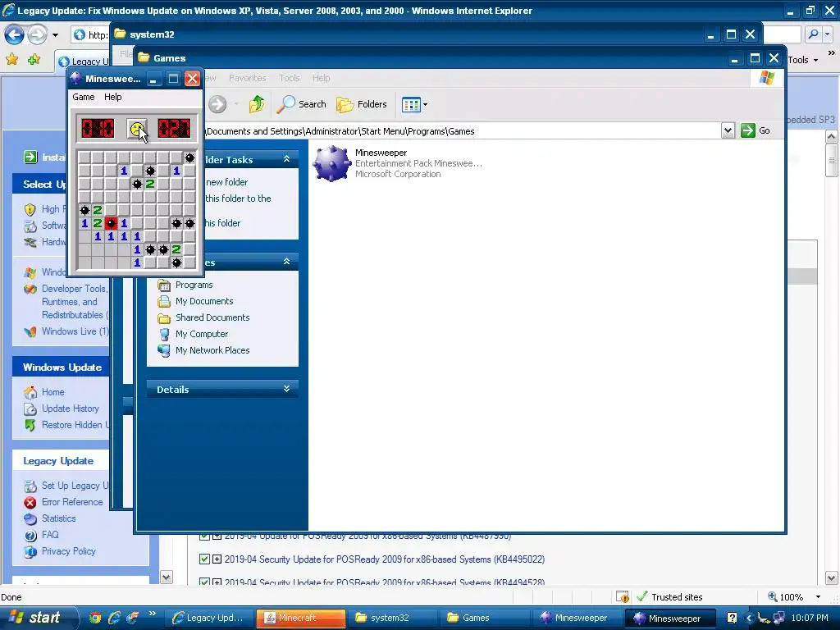Click the Home icon under Windows Update
The width and height of the screenshot is (840, 630).
pos(30,392)
